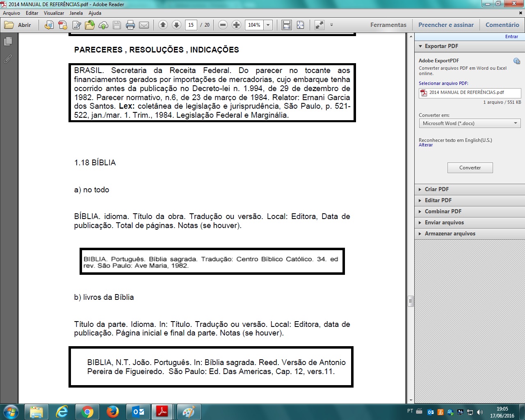Click the page number input field
This screenshot has width=525, height=420.
tap(191, 25)
